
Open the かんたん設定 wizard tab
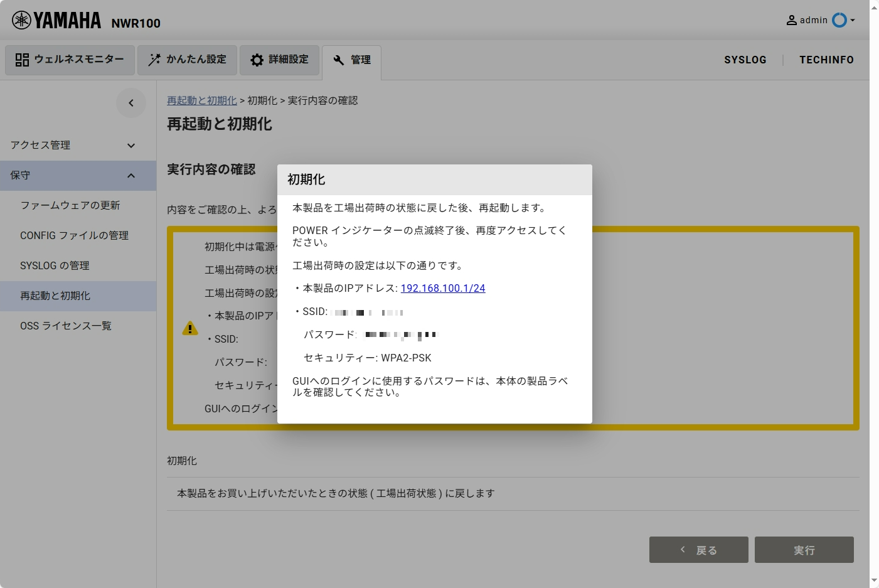click(x=187, y=60)
